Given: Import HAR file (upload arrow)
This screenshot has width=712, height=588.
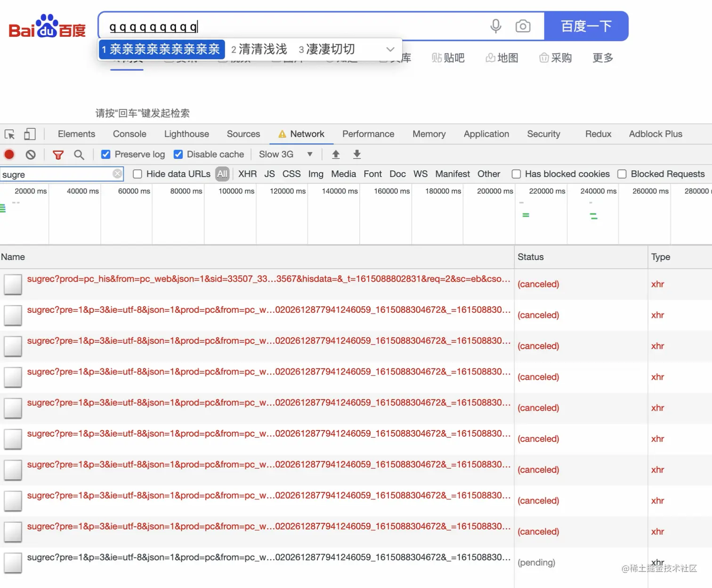Looking at the screenshot, I should (x=336, y=154).
